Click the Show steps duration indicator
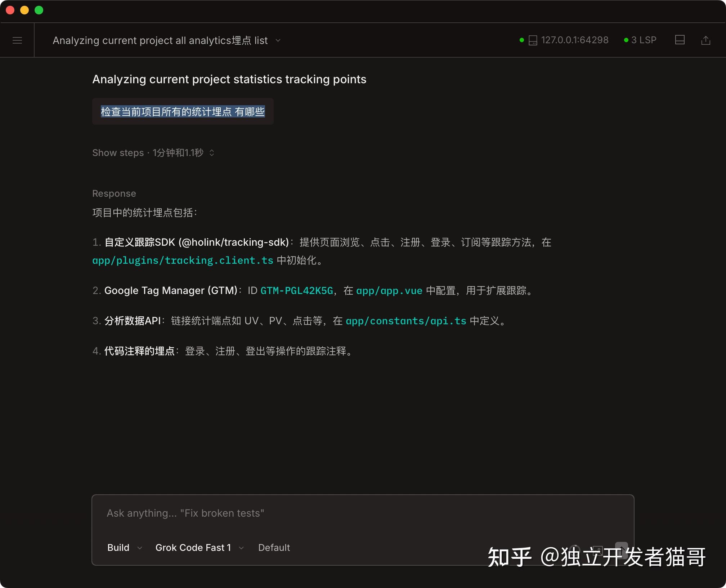726x588 pixels. pos(178,153)
